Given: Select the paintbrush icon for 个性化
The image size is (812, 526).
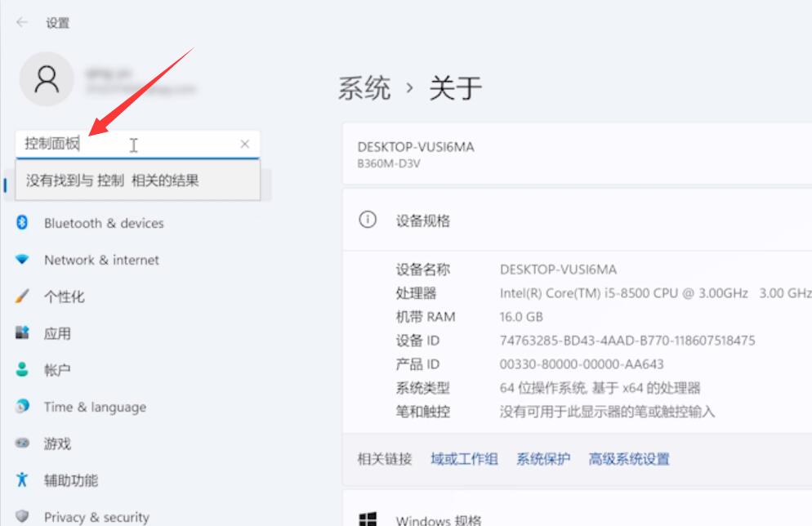Looking at the screenshot, I should coord(22,296).
